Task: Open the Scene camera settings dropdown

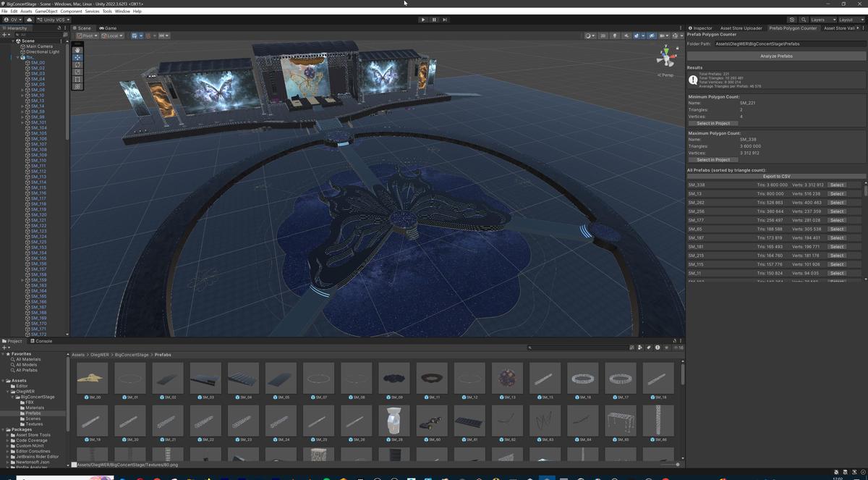Action: coord(664,35)
